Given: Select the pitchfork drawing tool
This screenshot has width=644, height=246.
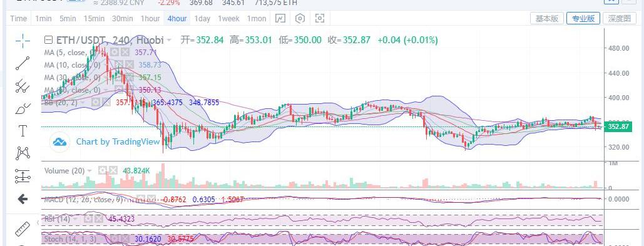Looking at the screenshot, I should (23, 86).
